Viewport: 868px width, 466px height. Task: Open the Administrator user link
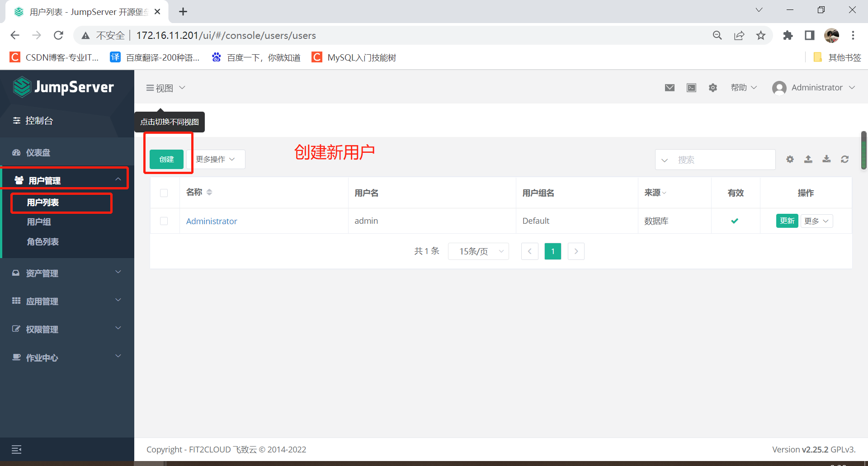[212, 221]
